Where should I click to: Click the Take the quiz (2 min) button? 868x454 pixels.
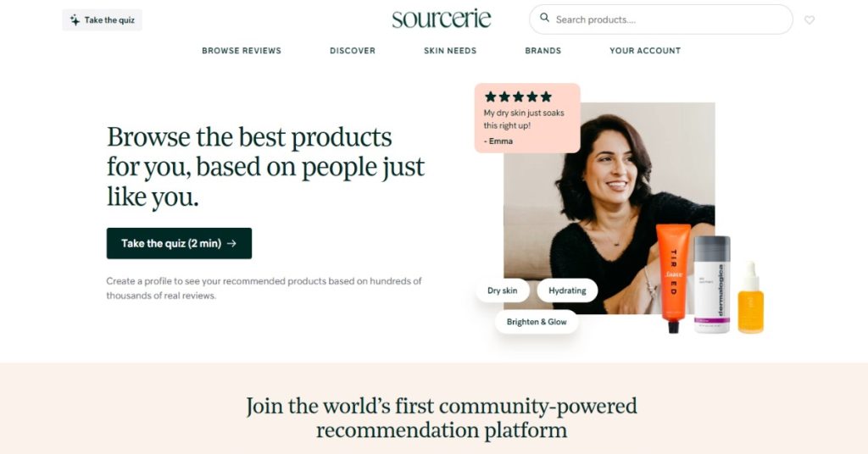(x=179, y=243)
